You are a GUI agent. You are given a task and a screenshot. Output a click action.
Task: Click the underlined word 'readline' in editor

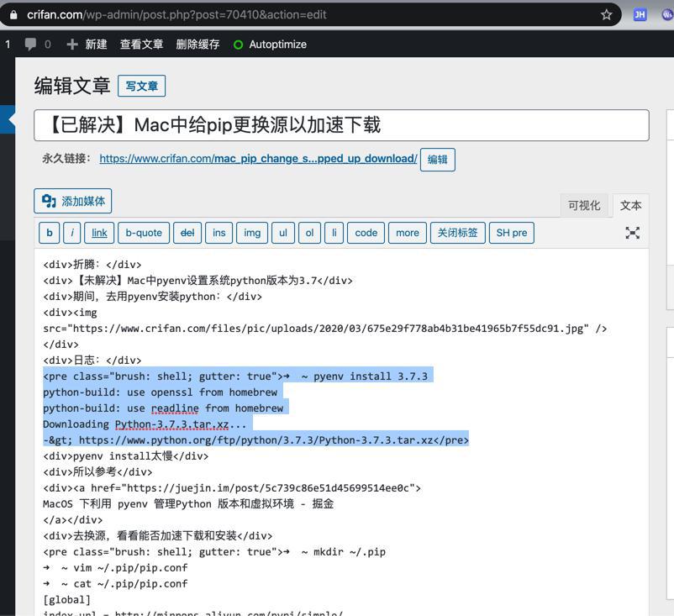[175, 408]
